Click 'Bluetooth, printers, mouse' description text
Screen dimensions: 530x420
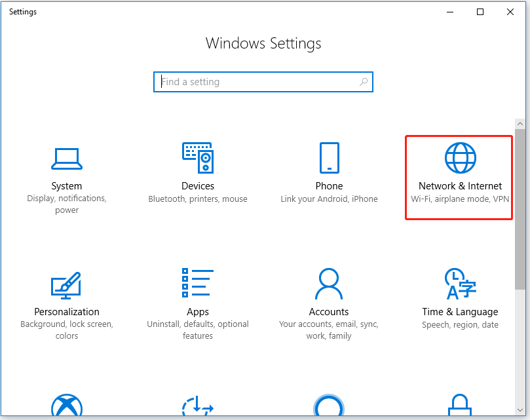tap(197, 199)
